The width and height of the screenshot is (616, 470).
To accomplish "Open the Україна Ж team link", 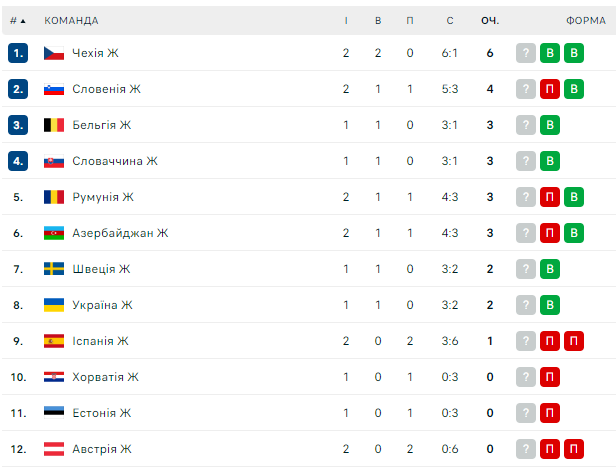I will 102,305.
